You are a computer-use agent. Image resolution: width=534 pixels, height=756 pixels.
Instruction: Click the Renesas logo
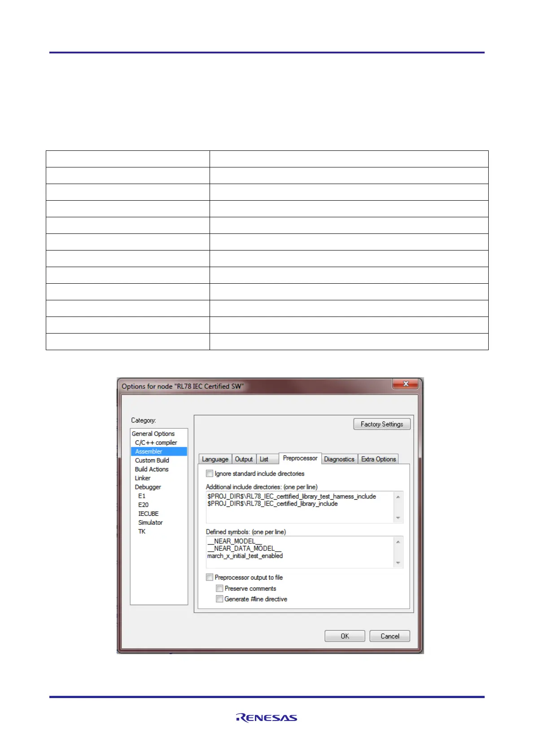267,717
